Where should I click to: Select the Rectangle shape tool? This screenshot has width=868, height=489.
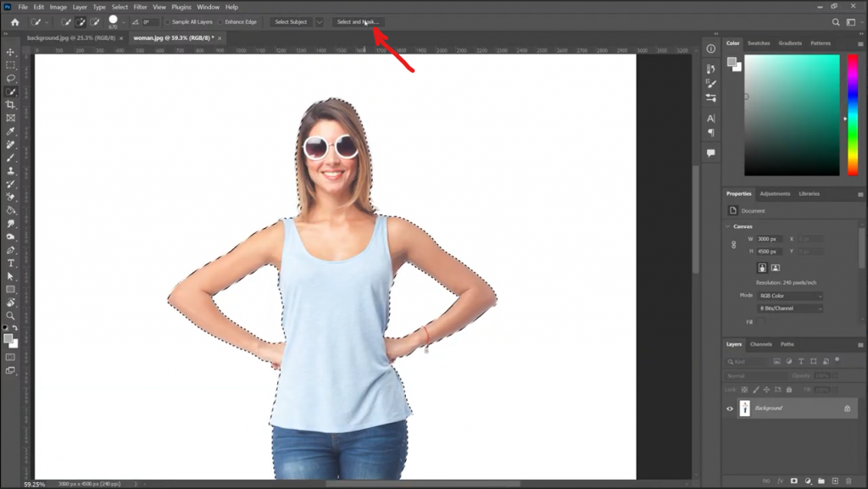(10, 289)
